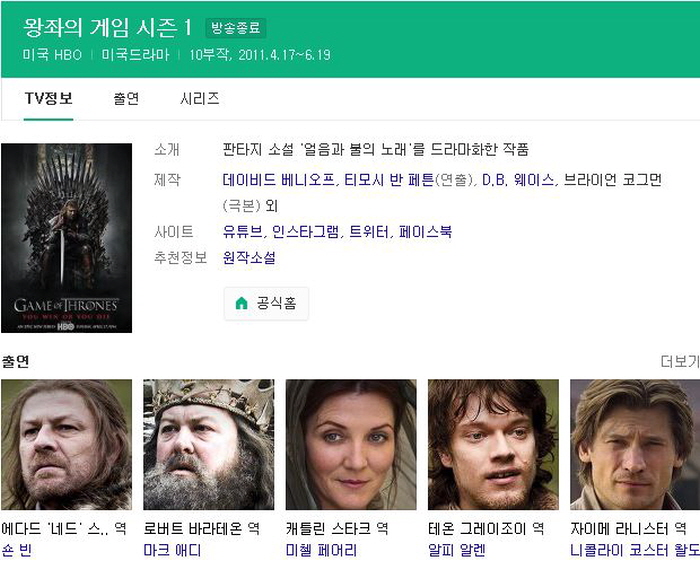Click the Game of Thrones poster image

click(66, 238)
